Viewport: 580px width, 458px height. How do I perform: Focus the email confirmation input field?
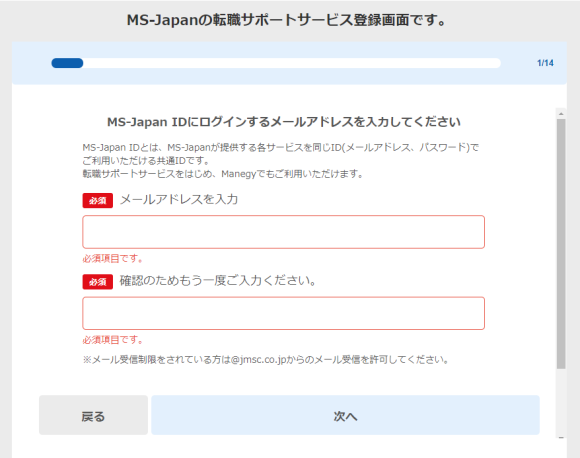[x=283, y=313]
